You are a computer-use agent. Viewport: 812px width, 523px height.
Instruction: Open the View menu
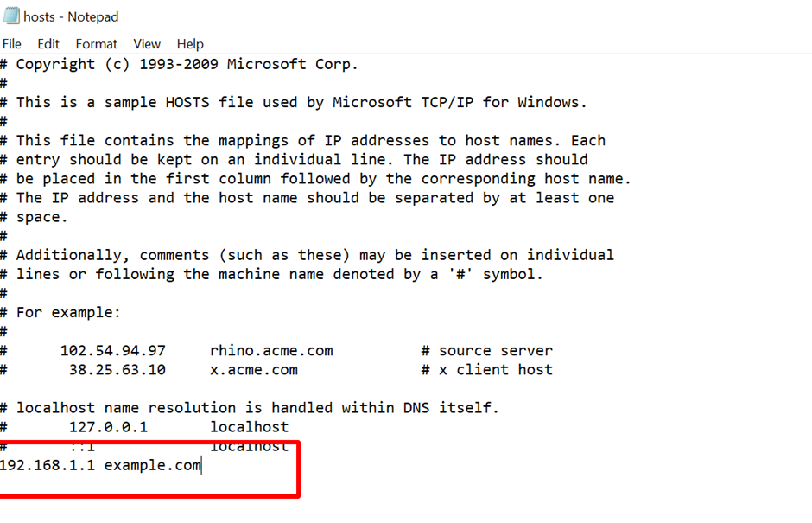(x=147, y=43)
